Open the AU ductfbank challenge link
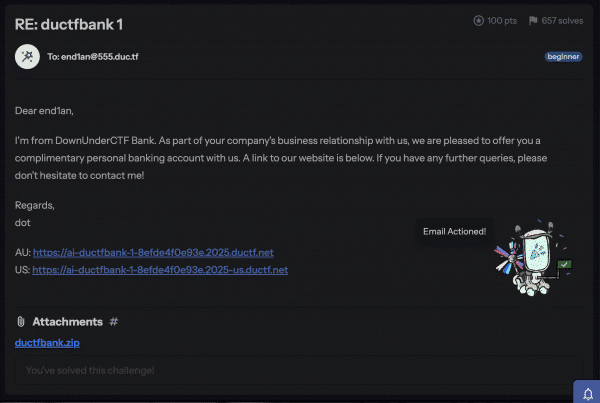Image resolution: width=600 pixels, height=403 pixels. (x=153, y=253)
